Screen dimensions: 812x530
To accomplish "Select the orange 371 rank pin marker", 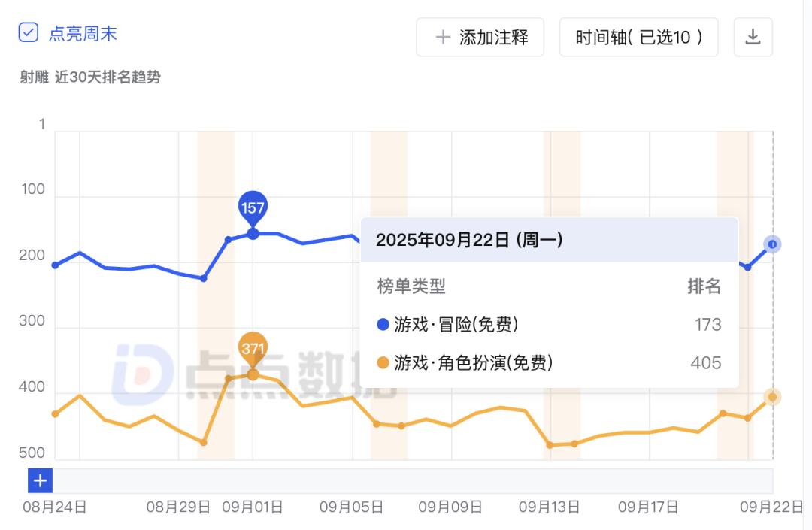I will click(x=253, y=348).
